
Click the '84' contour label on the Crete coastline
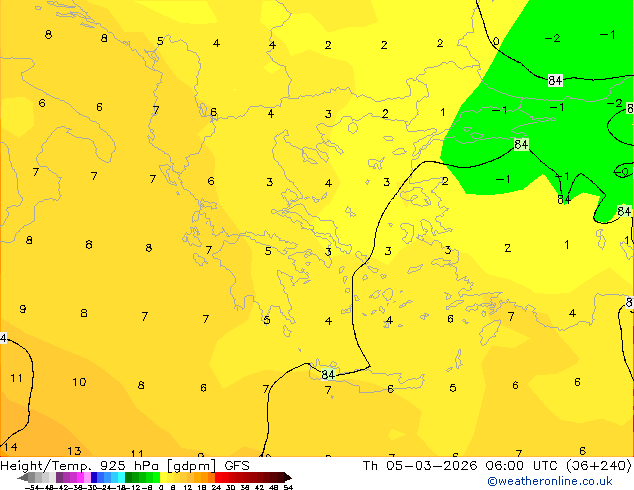[x=328, y=374]
